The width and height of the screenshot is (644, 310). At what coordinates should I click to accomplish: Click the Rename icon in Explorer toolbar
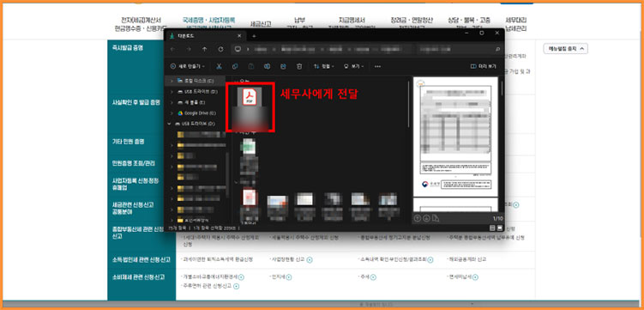coord(267,66)
